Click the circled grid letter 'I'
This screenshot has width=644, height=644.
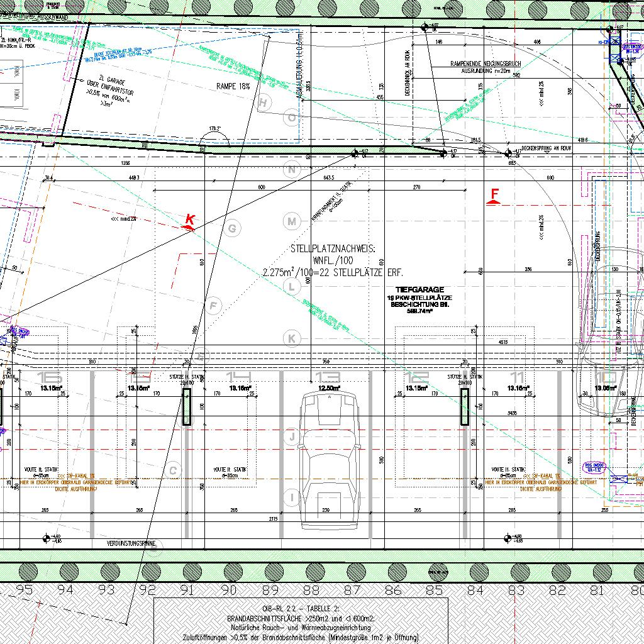pyautogui.click(x=292, y=497)
